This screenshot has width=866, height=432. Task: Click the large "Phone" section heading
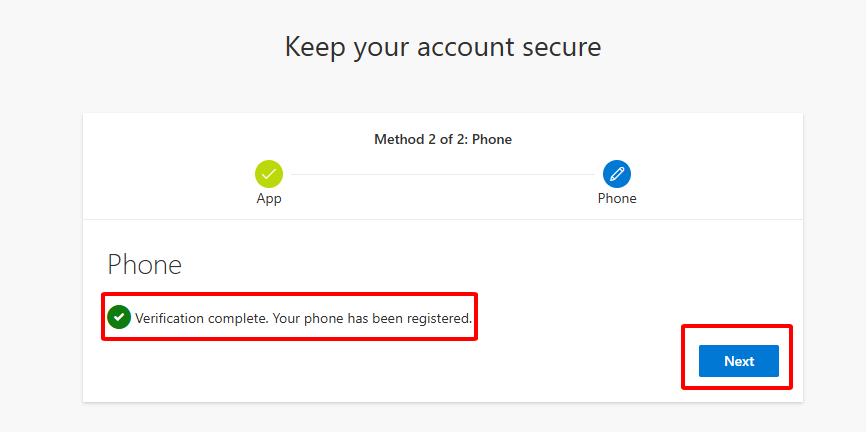[145, 265]
